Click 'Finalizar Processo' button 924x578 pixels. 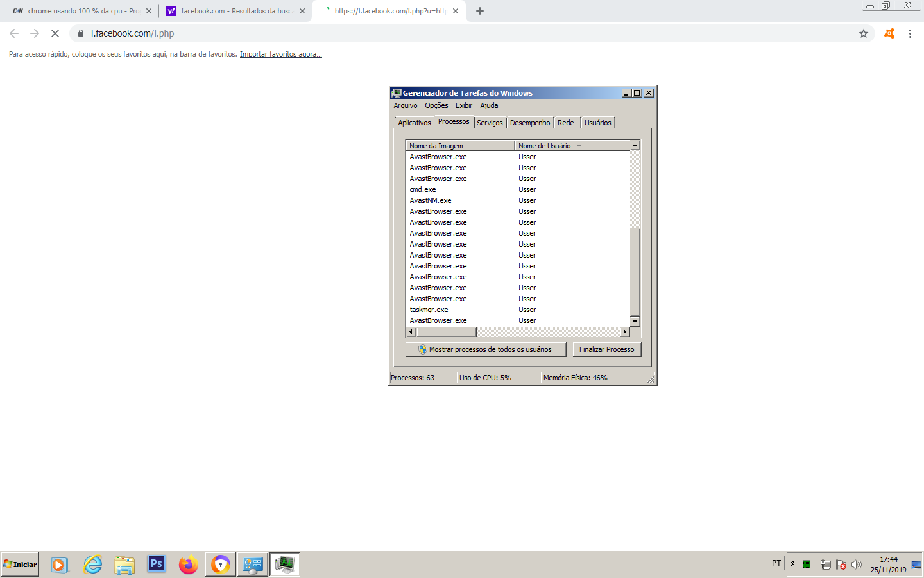pyautogui.click(x=606, y=349)
